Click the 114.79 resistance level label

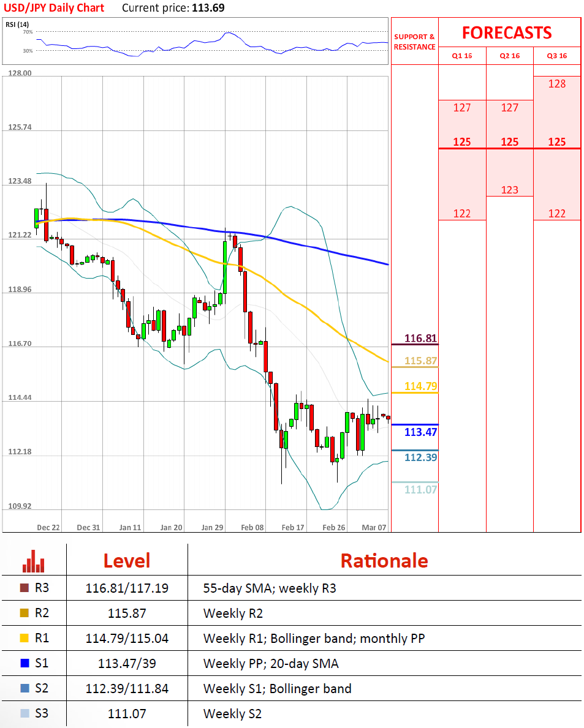coord(420,386)
